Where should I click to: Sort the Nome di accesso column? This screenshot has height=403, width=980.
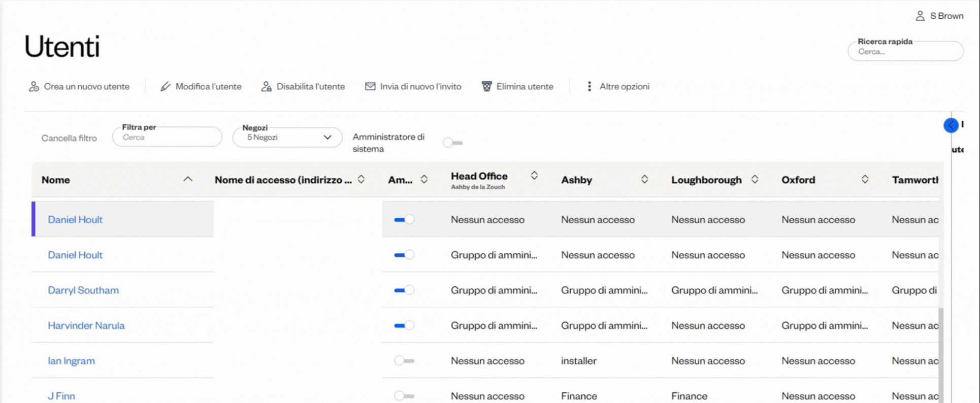point(361,179)
